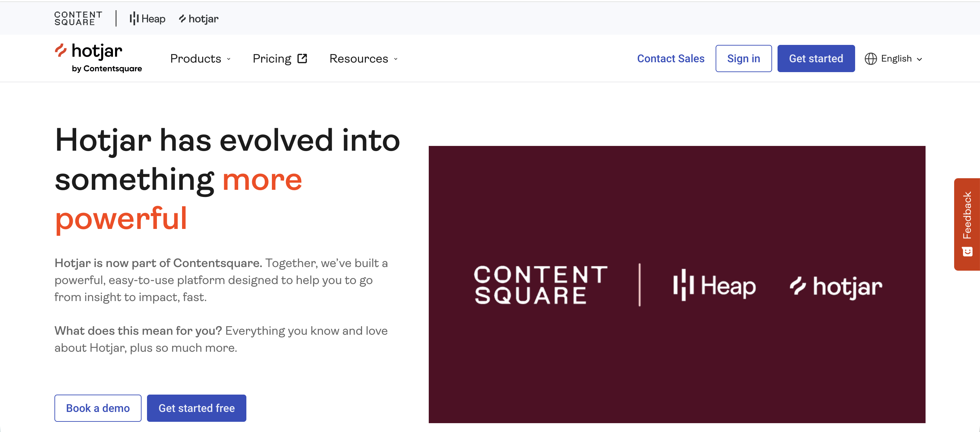980x432 pixels.
Task: Click the Get started free button
Action: point(196,408)
